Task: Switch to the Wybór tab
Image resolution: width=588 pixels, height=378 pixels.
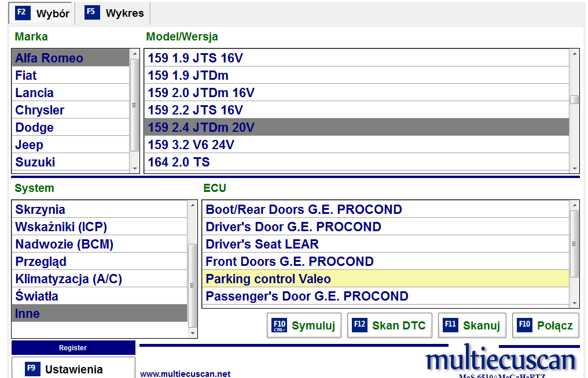Action: (x=40, y=13)
